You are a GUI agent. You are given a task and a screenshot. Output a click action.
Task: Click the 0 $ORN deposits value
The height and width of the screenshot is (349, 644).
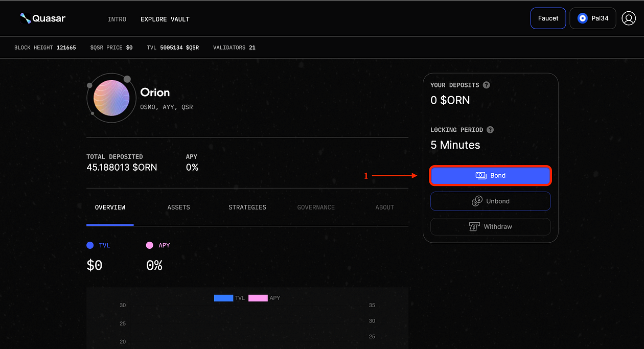(x=450, y=100)
